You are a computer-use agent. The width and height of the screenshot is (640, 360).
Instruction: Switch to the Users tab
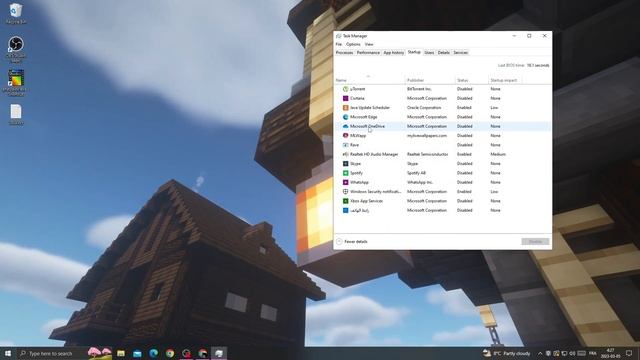429,53
